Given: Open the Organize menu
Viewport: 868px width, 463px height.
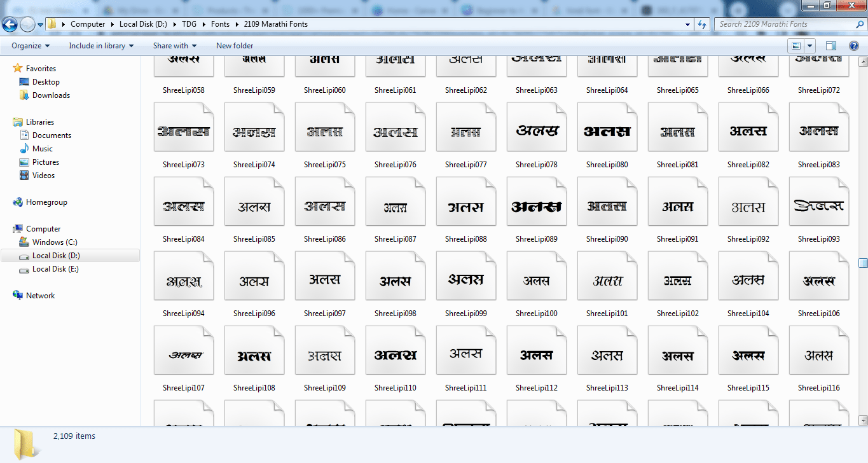Looking at the screenshot, I should (x=31, y=46).
